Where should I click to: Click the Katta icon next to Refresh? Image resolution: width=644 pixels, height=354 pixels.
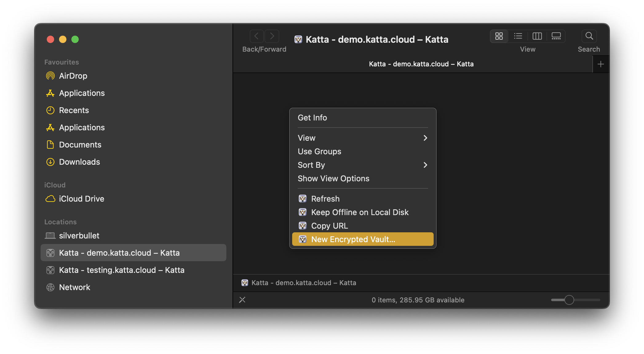(303, 199)
